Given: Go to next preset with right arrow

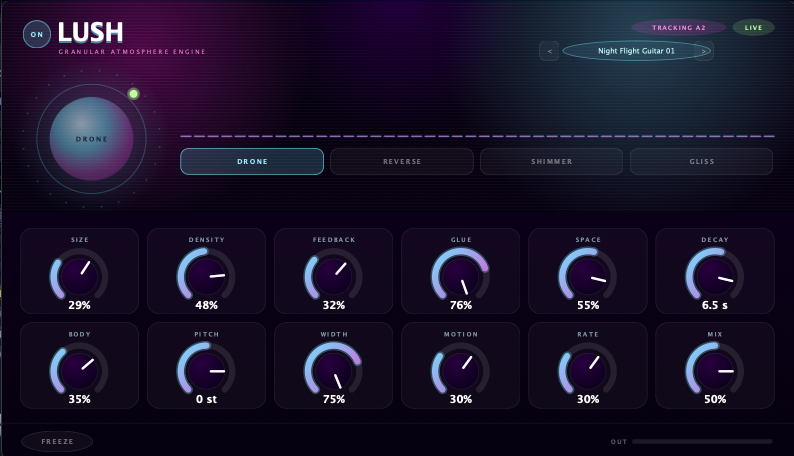Looking at the screenshot, I should [x=704, y=51].
